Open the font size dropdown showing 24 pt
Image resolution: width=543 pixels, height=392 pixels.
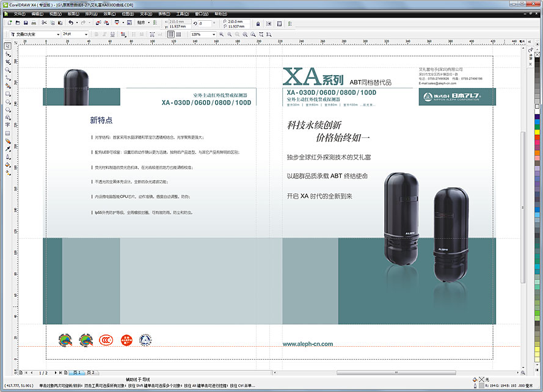click(86, 35)
